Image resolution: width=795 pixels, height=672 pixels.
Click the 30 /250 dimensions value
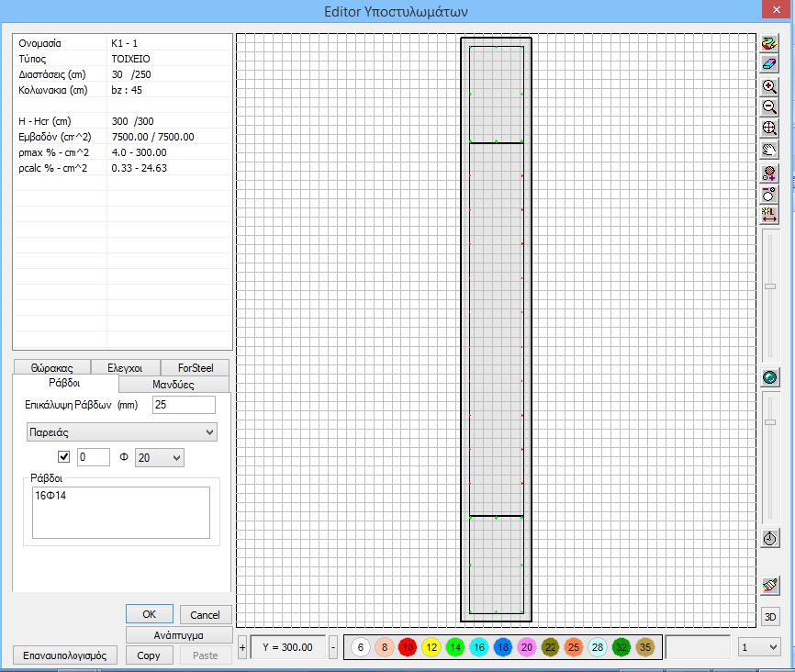(131, 74)
